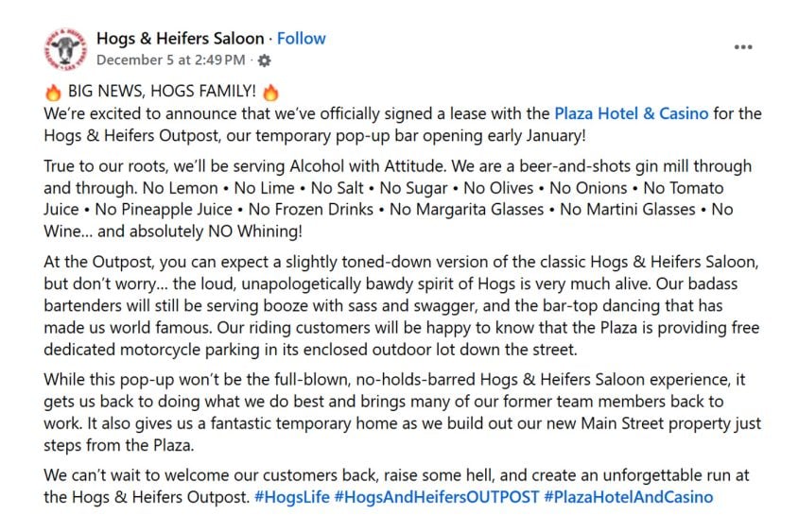Screen dimensions: 799x532
Task: Click the fire emoji before BIG NEWS
Action: [x=53, y=93]
